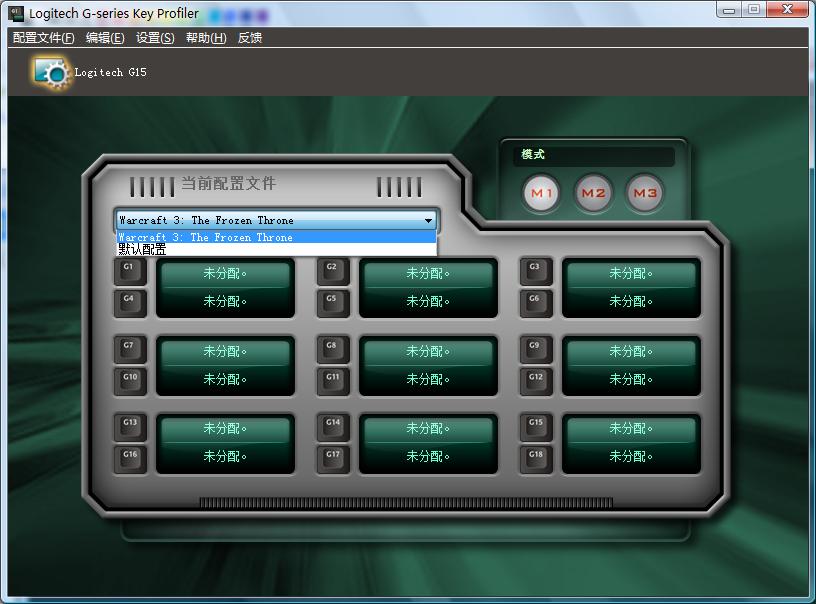
Task: Select the G16 key button
Action: pyautogui.click(x=130, y=458)
